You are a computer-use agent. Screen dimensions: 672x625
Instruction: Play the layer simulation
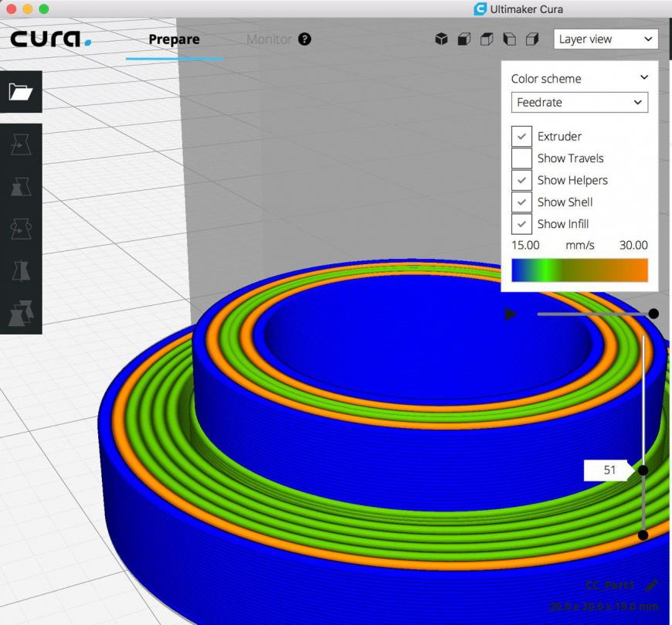pos(511,314)
